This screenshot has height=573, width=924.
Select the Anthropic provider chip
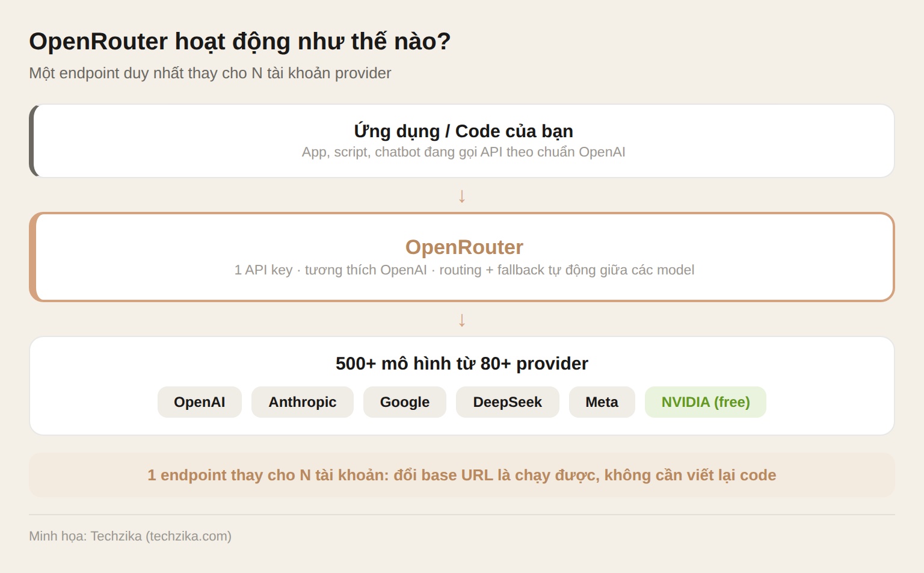point(303,402)
